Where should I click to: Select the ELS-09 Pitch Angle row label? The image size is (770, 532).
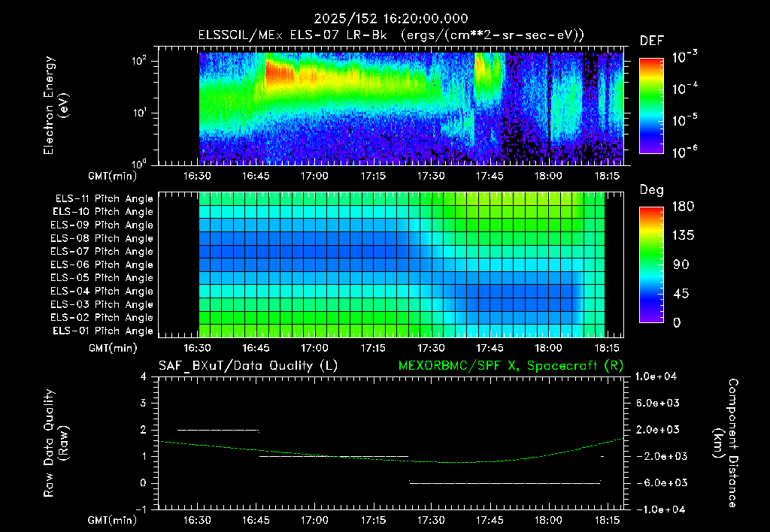pyautogui.click(x=102, y=225)
